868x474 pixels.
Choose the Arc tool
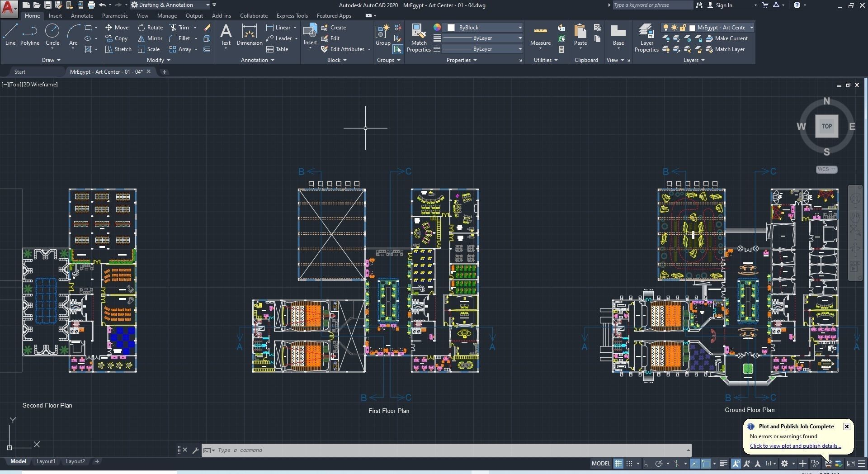[x=73, y=35]
